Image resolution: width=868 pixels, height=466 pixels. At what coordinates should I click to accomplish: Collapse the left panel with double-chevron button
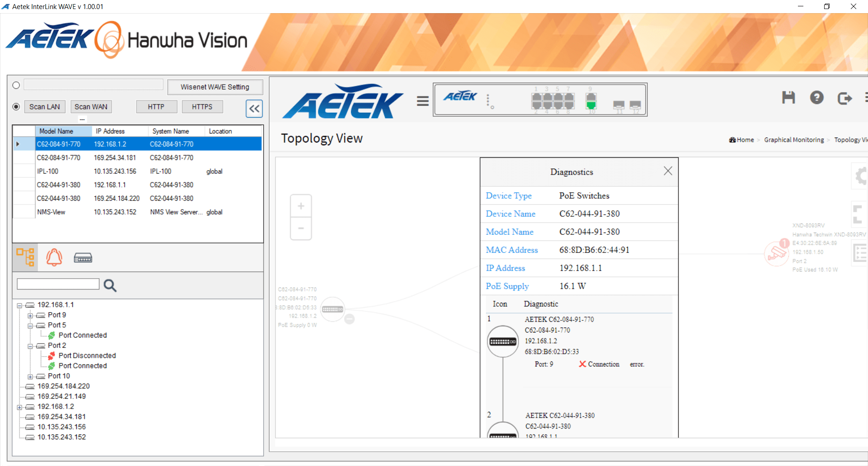pyautogui.click(x=255, y=109)
